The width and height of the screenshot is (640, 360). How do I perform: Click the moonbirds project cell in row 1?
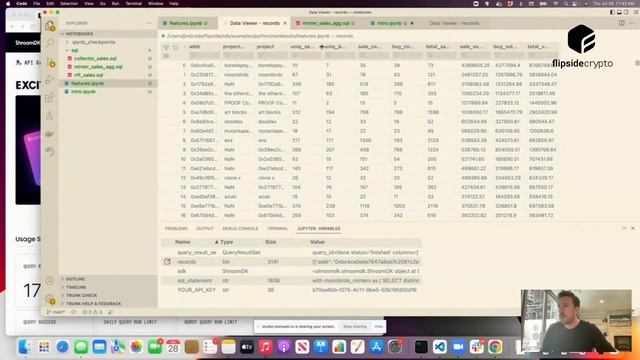pos(271,75)
